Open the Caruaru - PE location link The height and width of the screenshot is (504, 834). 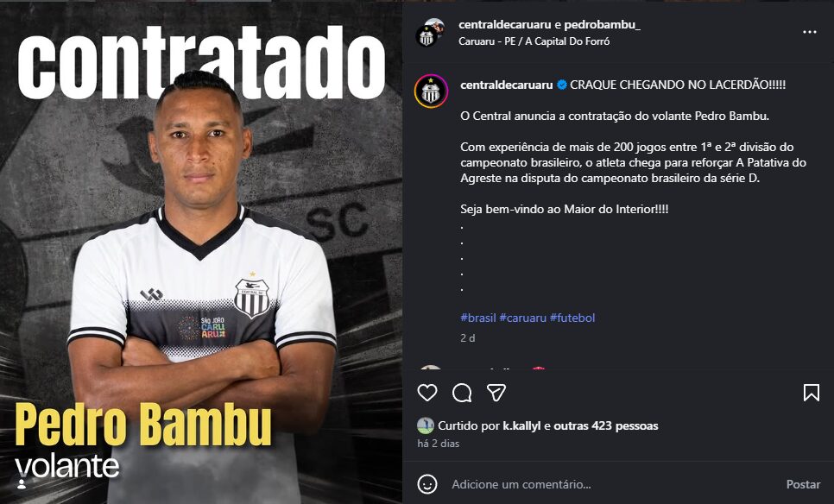pos(534,41)
